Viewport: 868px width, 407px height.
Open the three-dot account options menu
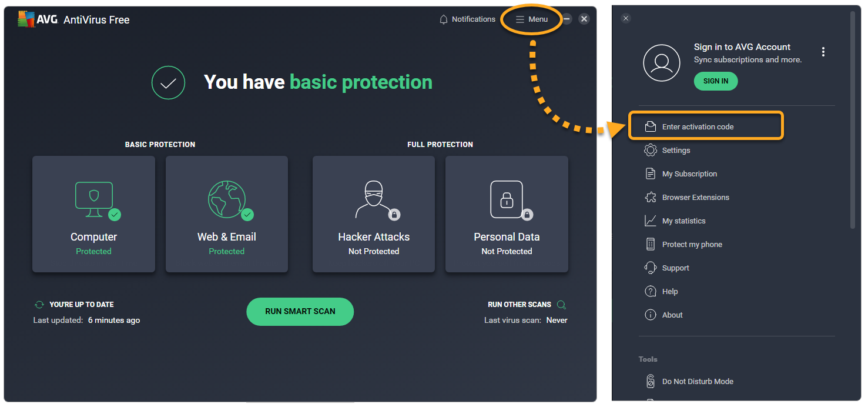(x=823, y=52)
